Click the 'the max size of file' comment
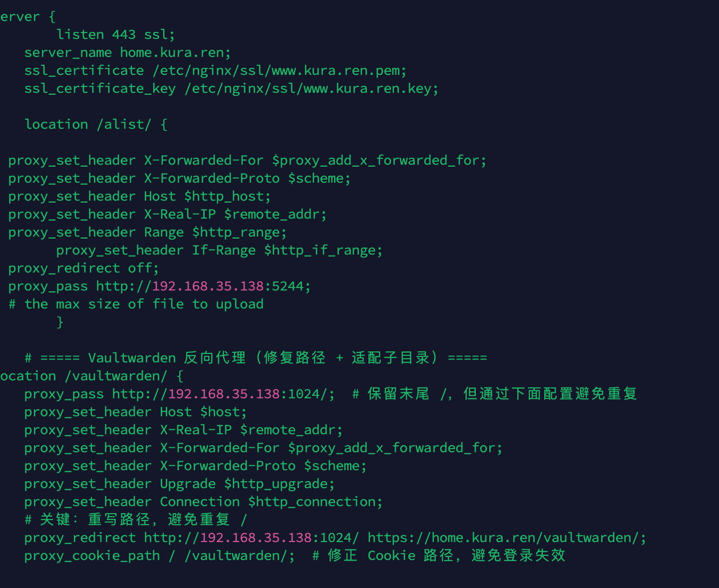The image size is (719, 588). pyautogui.click(x=136, y=304)
